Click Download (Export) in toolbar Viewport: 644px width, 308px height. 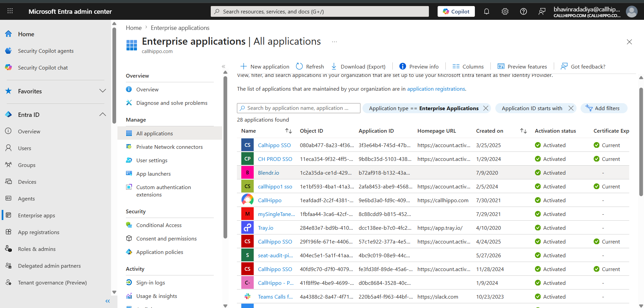coord(358,67)
